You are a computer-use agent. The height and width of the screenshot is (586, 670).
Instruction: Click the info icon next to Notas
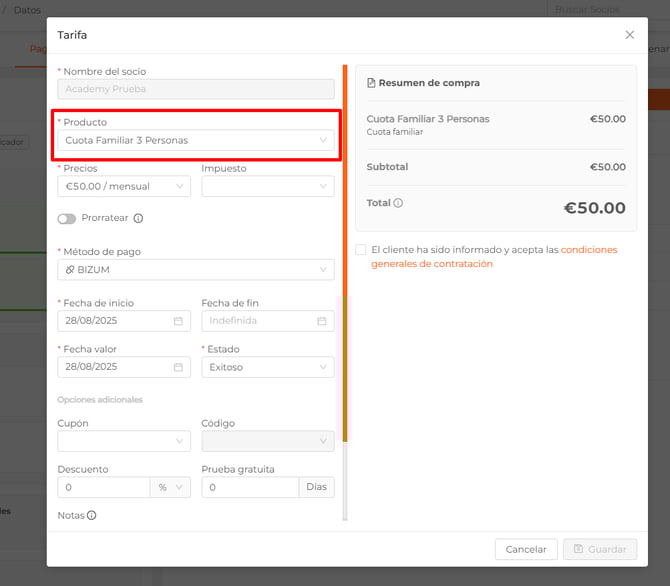pos(91,516)
